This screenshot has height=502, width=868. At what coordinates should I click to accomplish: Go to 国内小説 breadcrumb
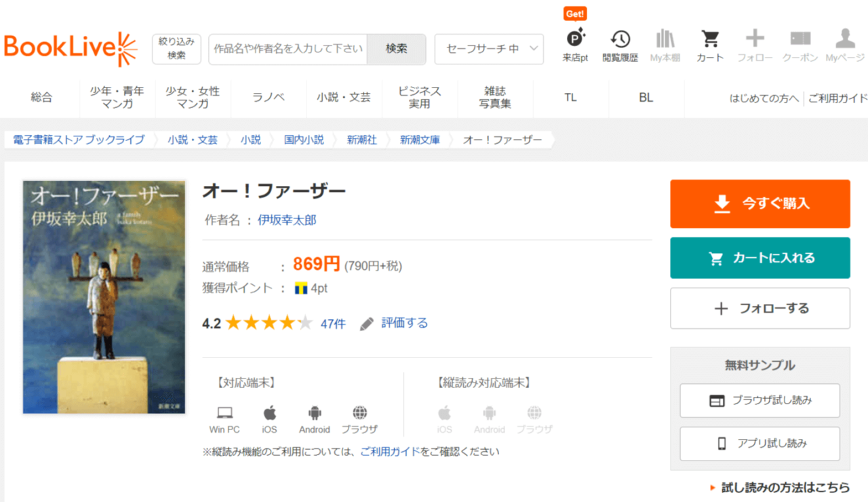(304, 140)
